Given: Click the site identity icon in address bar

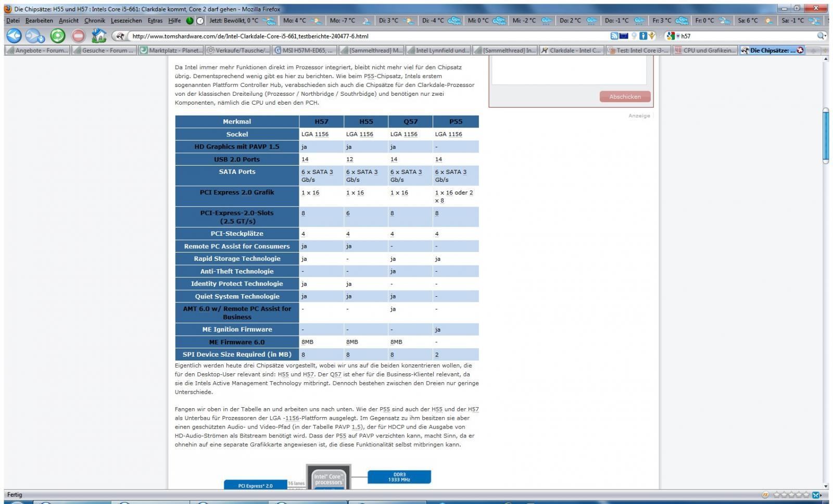Looking at the screenshot, I should tap(121, 36).
